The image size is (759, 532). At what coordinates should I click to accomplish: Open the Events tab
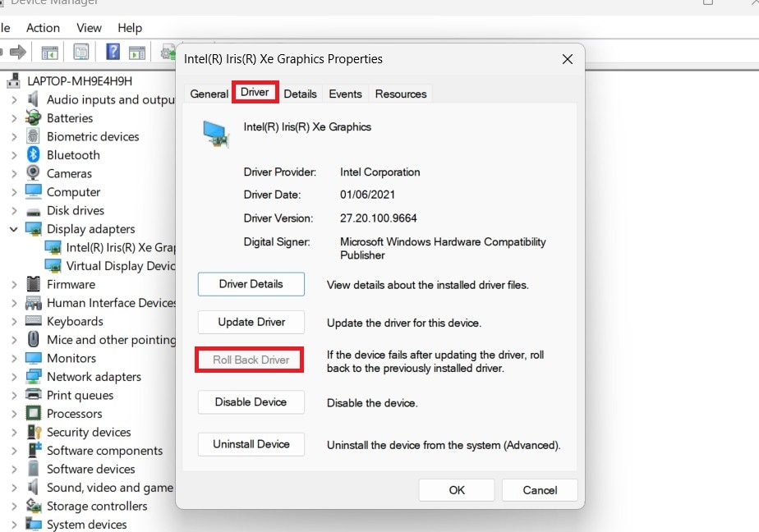click(345, 94)
